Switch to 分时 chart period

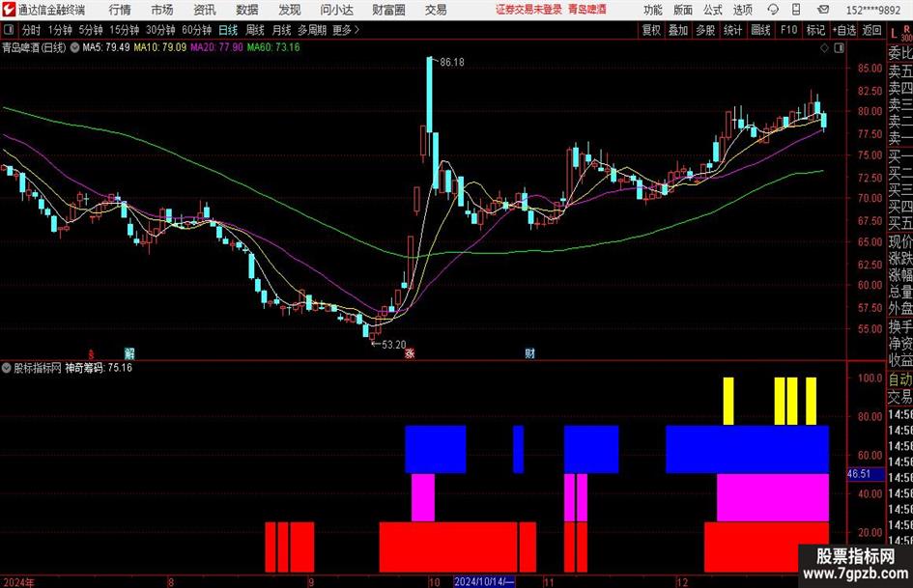point(31,30)
